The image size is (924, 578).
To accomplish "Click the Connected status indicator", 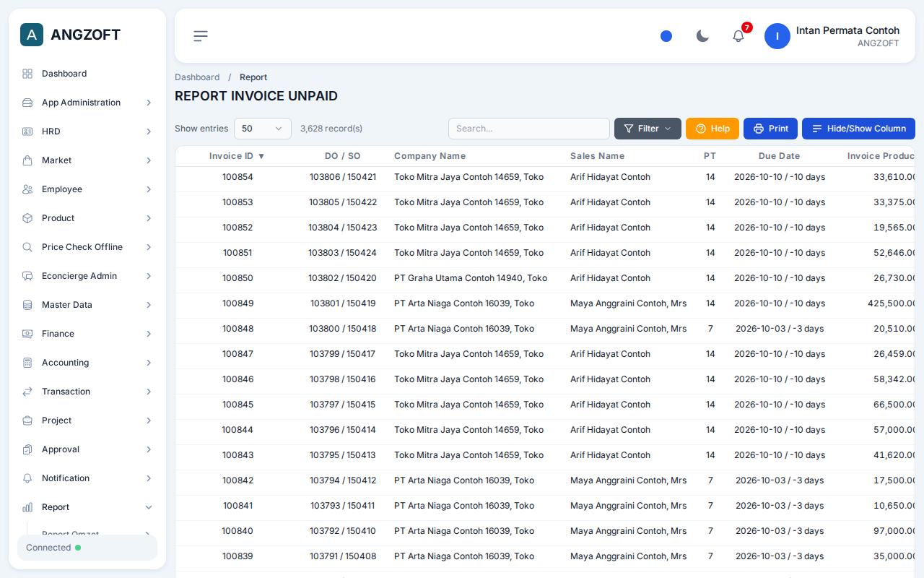I will tap(87, 548).
